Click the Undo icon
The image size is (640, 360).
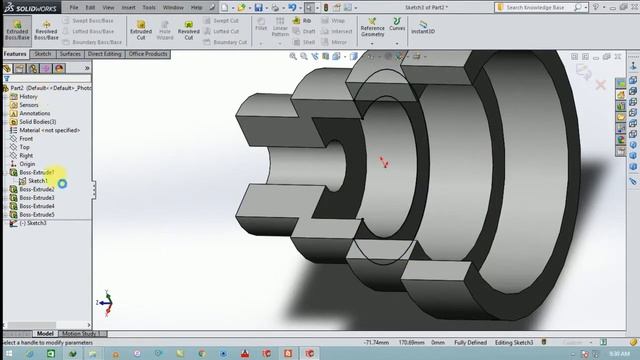click(292, 7)
